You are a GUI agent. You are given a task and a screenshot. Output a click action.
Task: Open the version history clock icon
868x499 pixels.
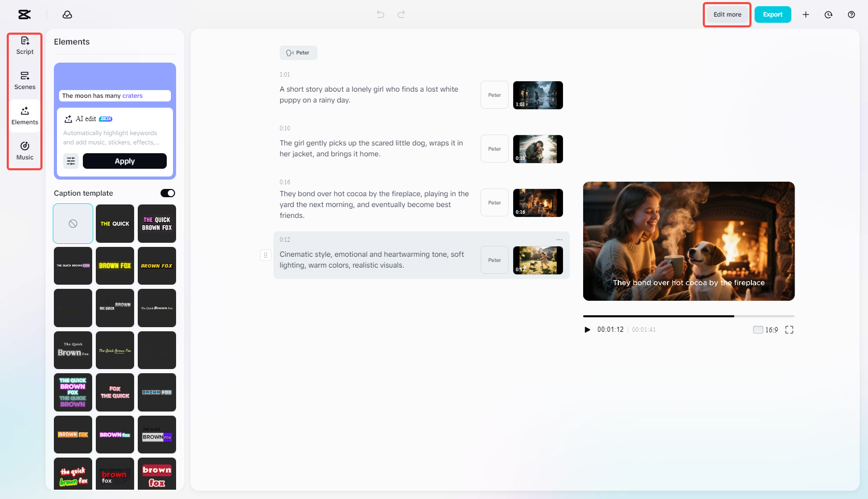point(828,14)
